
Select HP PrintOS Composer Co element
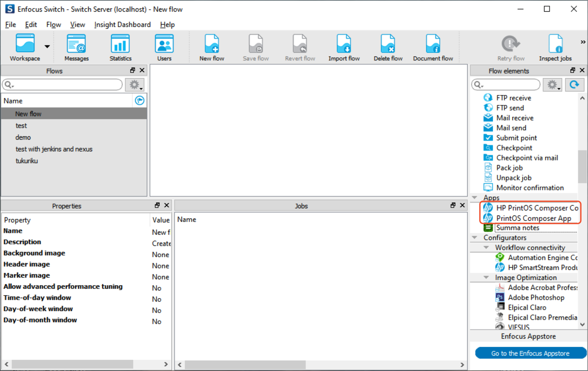[531, 208]
